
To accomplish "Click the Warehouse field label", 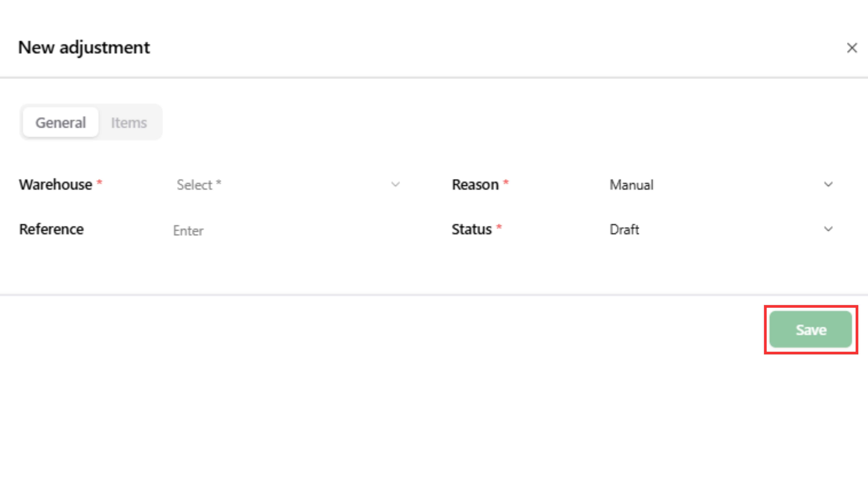I will coord(56,185).
